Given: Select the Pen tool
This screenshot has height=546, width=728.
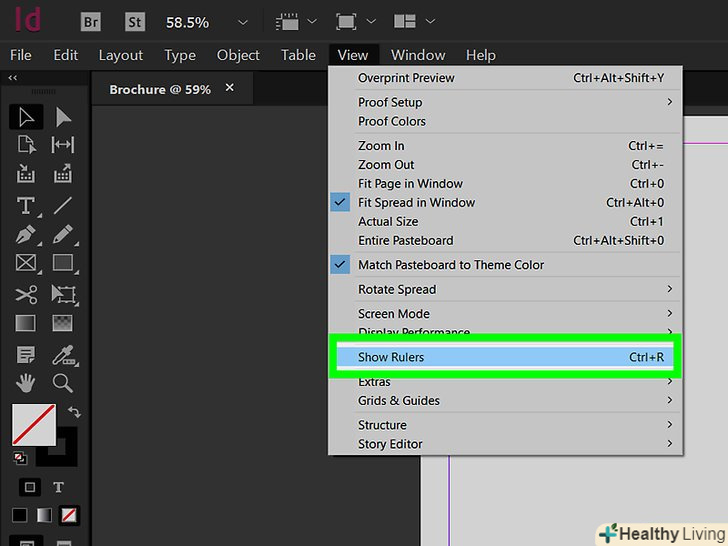Looking at the screenshot, I should pos(26,235).
